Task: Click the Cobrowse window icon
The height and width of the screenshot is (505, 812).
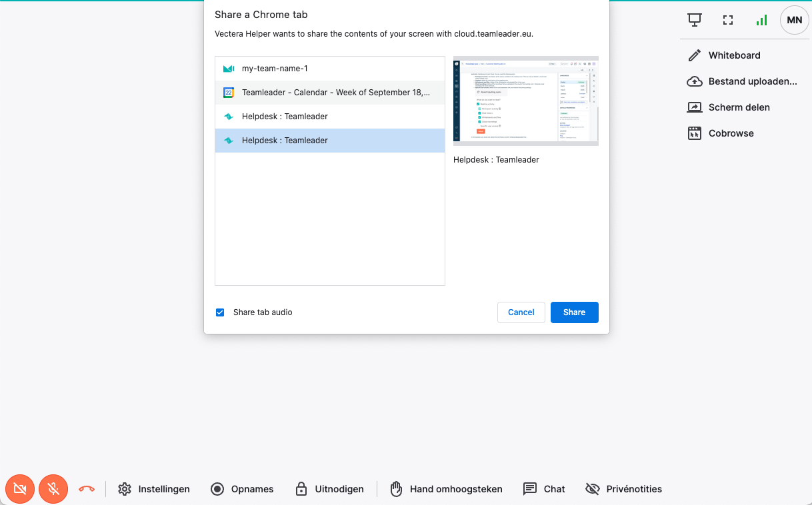Action: coord(695,133)
